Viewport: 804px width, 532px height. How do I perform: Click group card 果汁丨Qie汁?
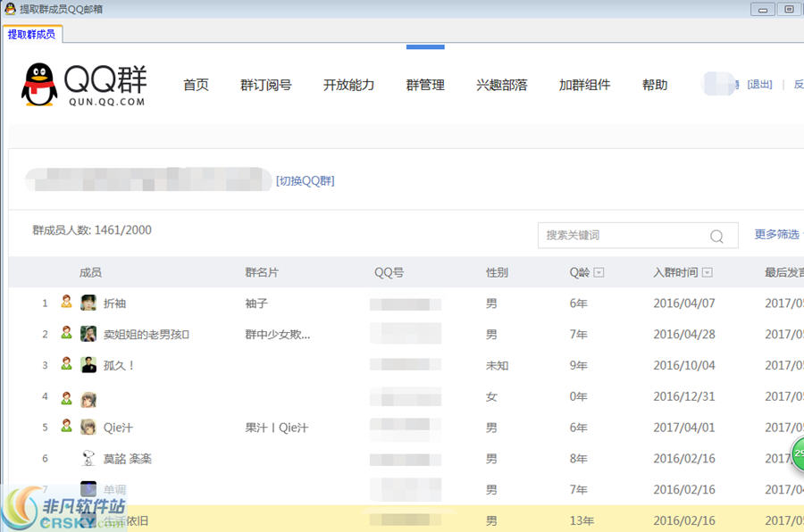coord(277,428)
